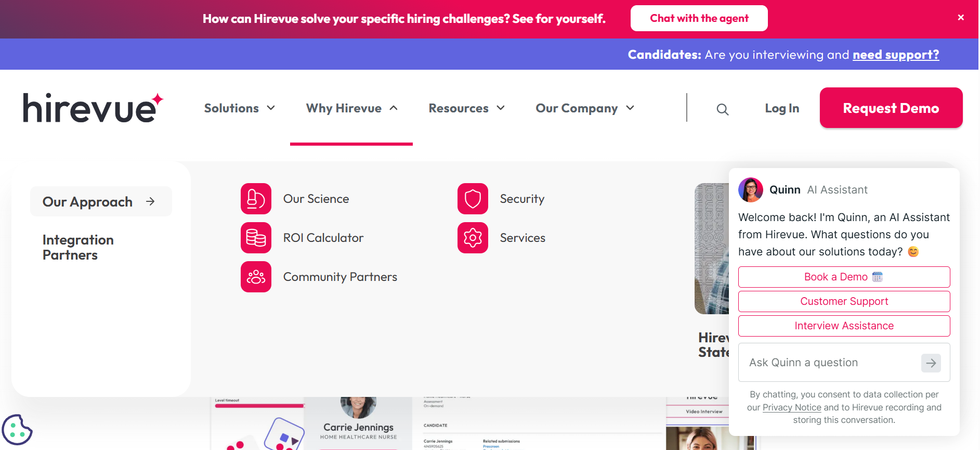Screen dimensions: 980x450
Task: Open site search with magnifier icon
Action: coord(722,109)
